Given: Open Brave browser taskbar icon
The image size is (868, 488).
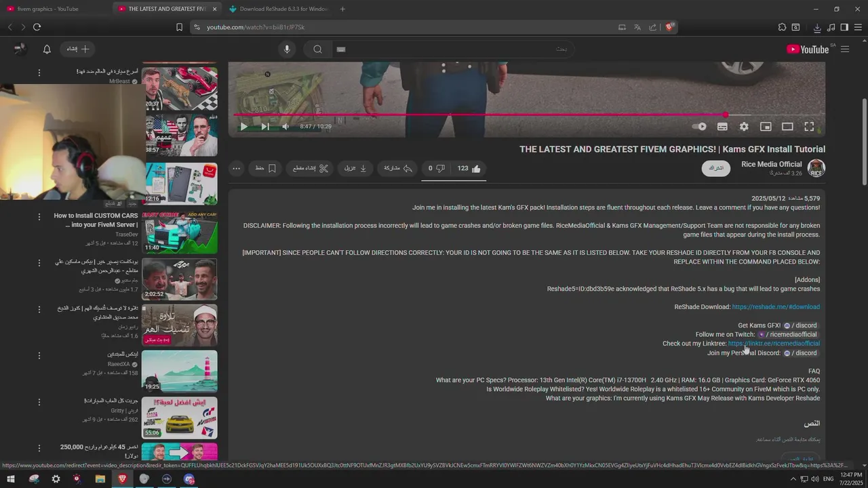Looking at the screenshot, I should tap(122, 479).
